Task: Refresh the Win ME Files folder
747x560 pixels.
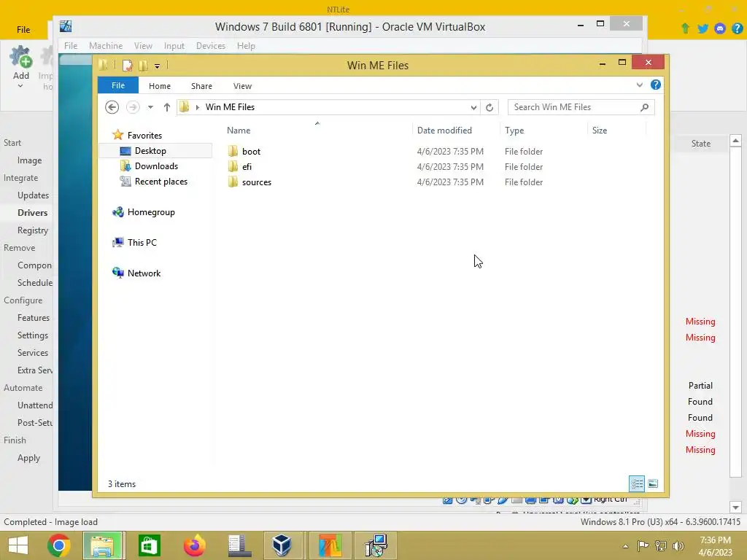Action: point(489,107)
